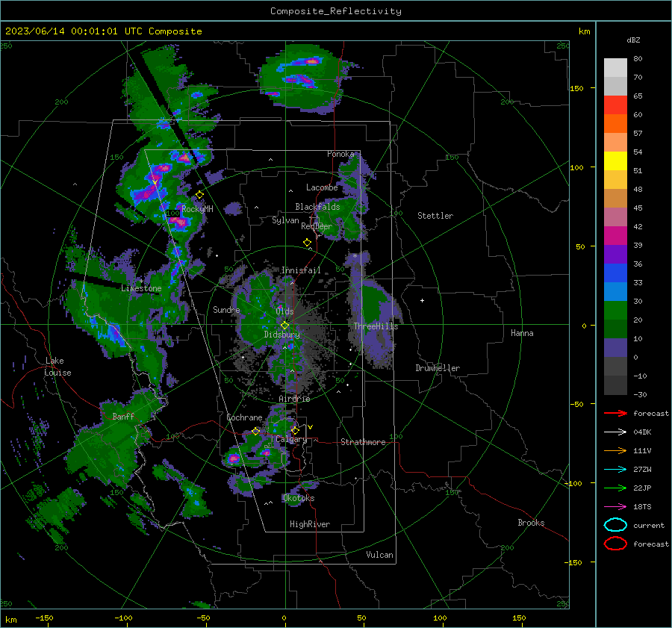
Task: Click the Lacombe city label
Action: coord(322,187)
